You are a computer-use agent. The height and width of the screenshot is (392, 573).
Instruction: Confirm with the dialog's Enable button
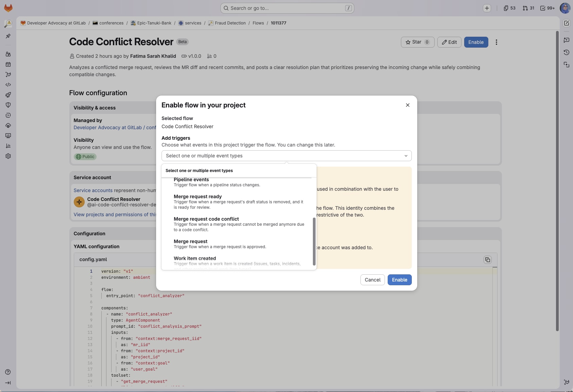(400, 280)
